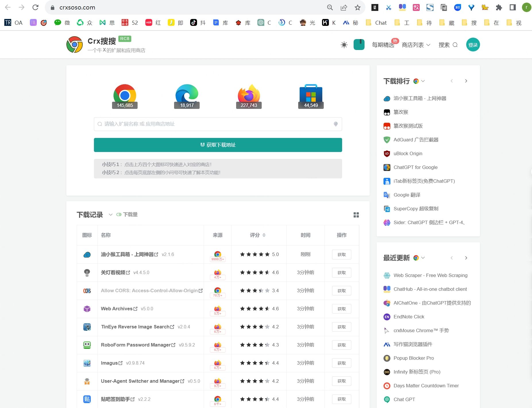The width and height of the screenshot is (532, 408).
Task: Click the Chrome store icon showing 145,685
Action: [125, 95]
